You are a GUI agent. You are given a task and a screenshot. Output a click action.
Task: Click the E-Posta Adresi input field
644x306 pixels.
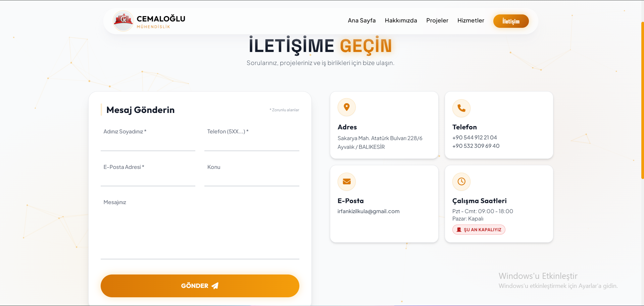[148, 179]
